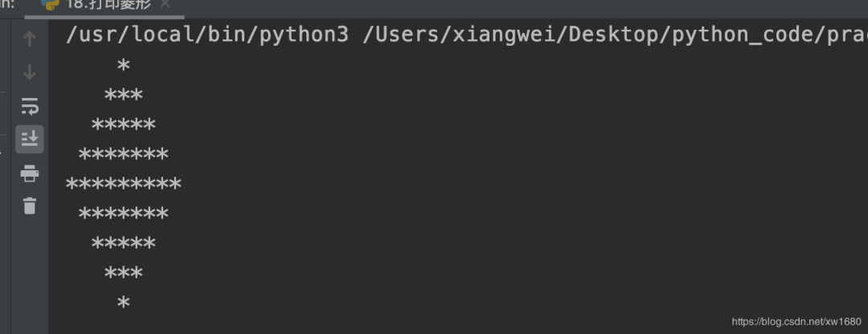
Task: Toggle soft-wrap for console output
Action: tap(30, 106)
